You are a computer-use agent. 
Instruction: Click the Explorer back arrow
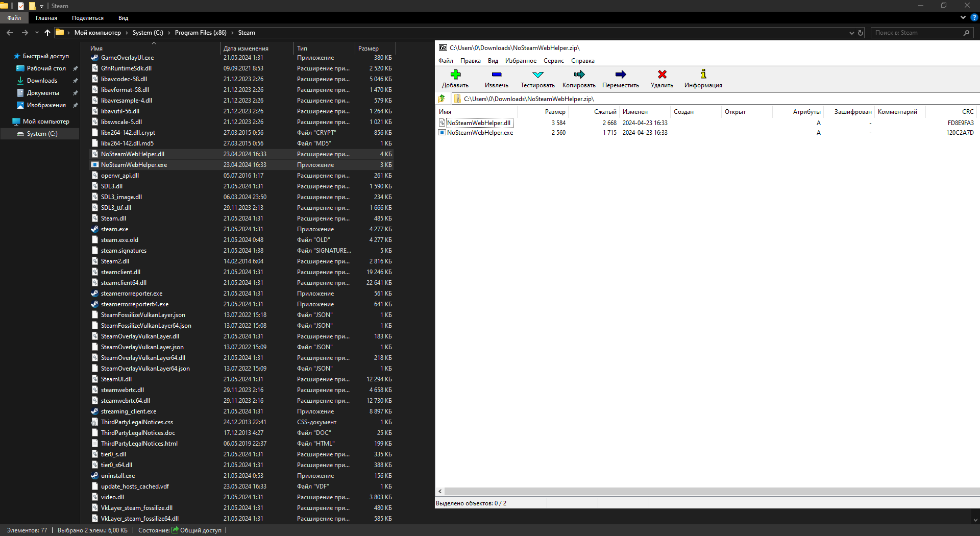[10, 33]
